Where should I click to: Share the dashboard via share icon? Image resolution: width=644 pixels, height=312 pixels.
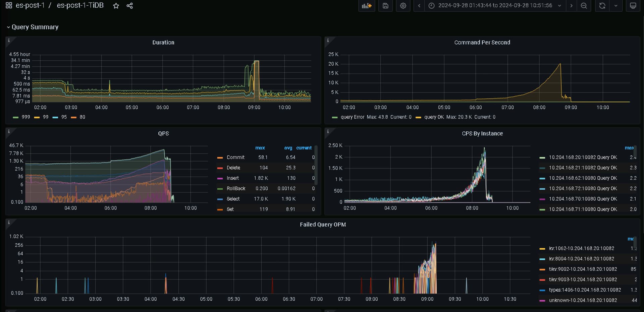[x=130, y=6]
